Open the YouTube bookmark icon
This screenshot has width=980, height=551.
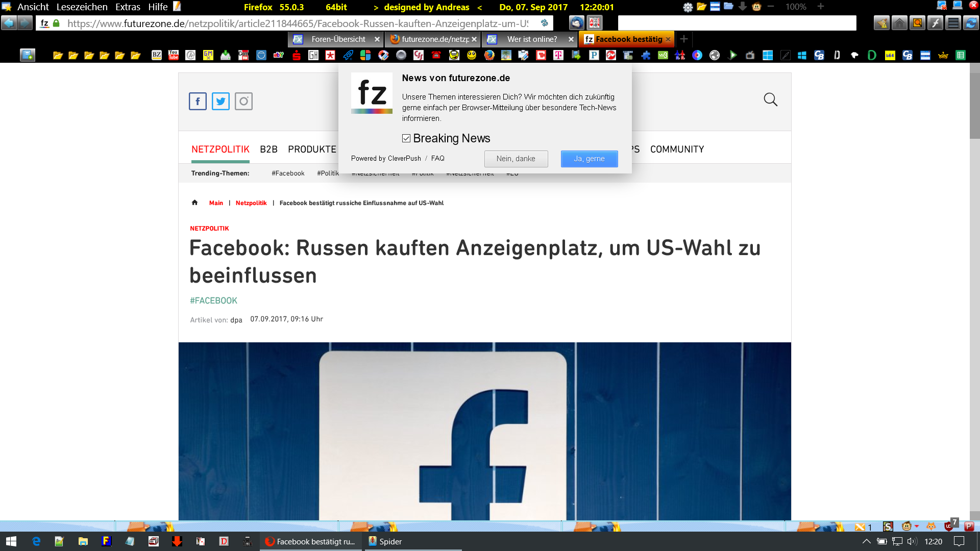tap(174, 55)
